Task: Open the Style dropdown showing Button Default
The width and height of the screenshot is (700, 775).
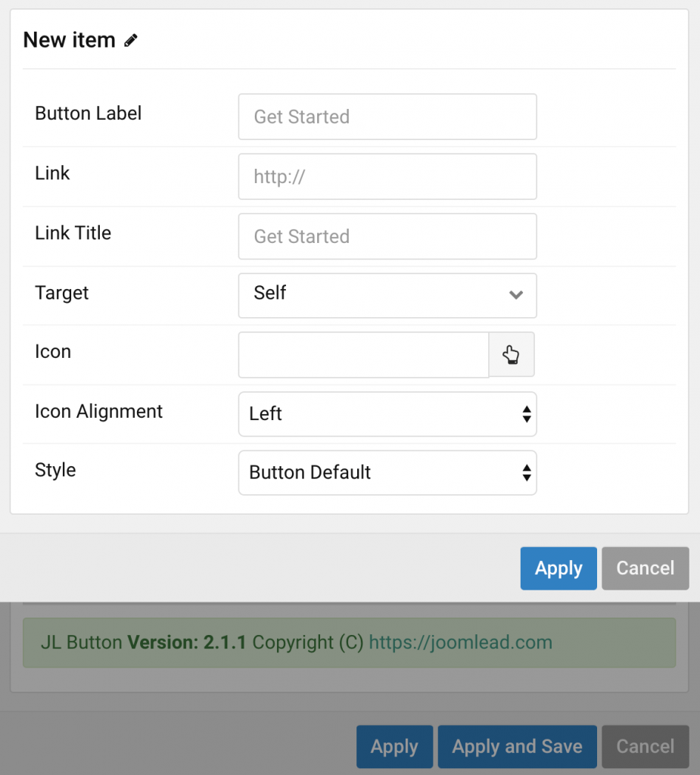Action: click(x=387, y=472)
